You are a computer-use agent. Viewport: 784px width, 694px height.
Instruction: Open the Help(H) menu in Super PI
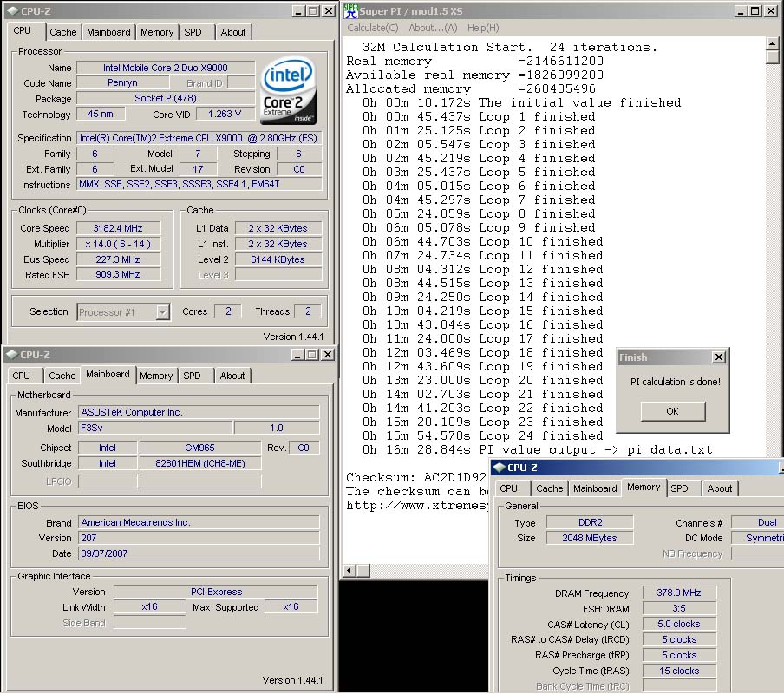point(483,28)
